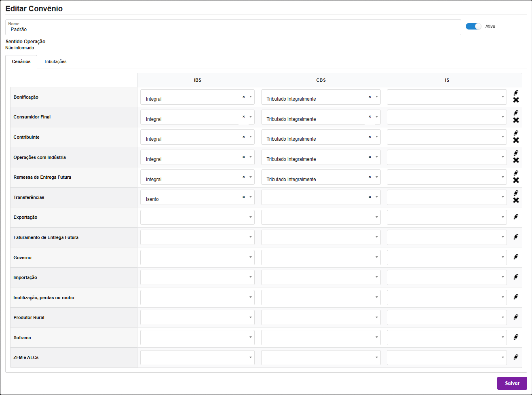This screenshot has height=395, width=532.
Task: Toggle the Ativo switch
Action: click(x=473, y=26)
